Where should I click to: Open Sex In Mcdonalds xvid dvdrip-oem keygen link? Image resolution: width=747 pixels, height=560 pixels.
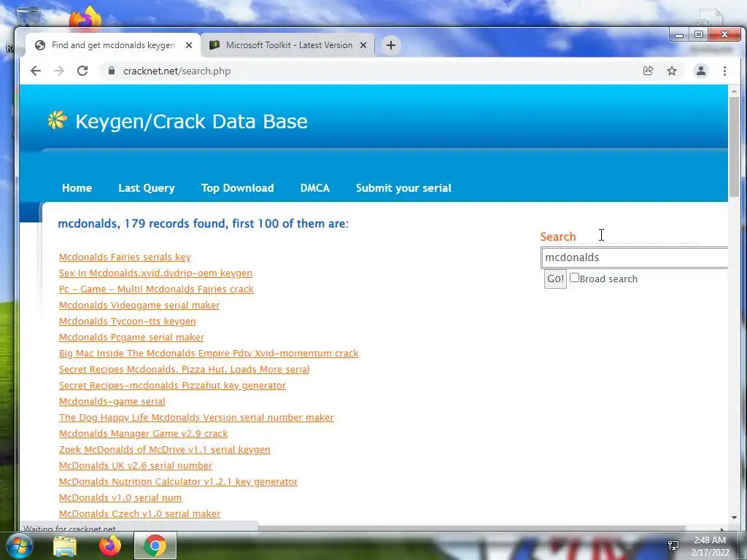point(156,273)
